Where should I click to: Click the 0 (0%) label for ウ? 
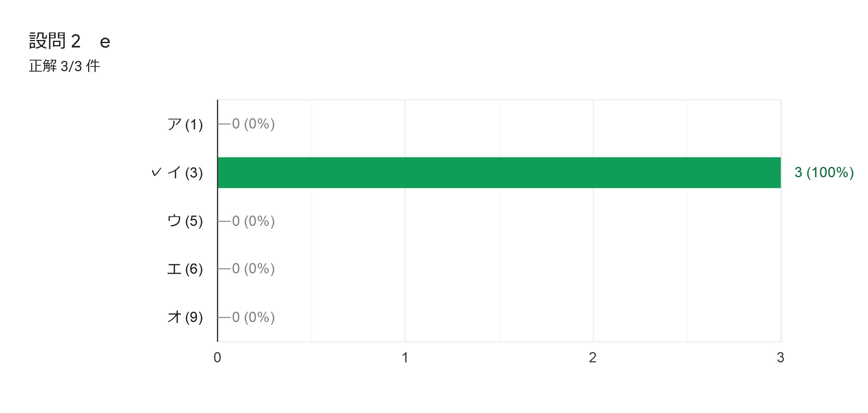pos(253,221)
